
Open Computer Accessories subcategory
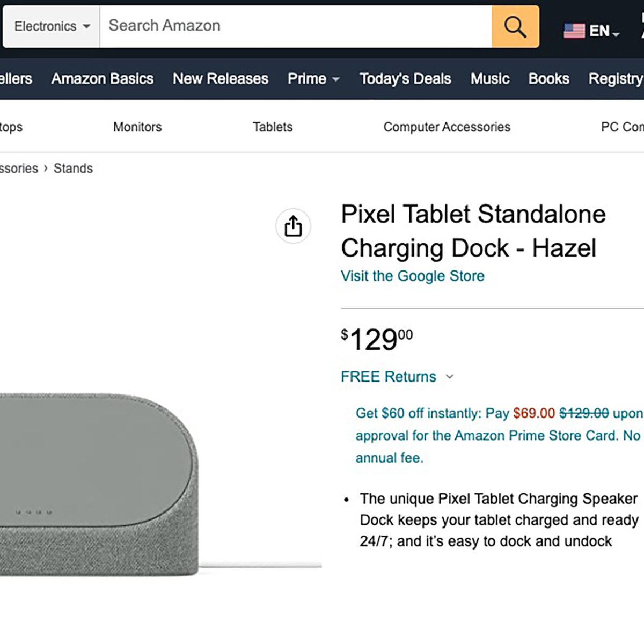(x=447, y=127)
